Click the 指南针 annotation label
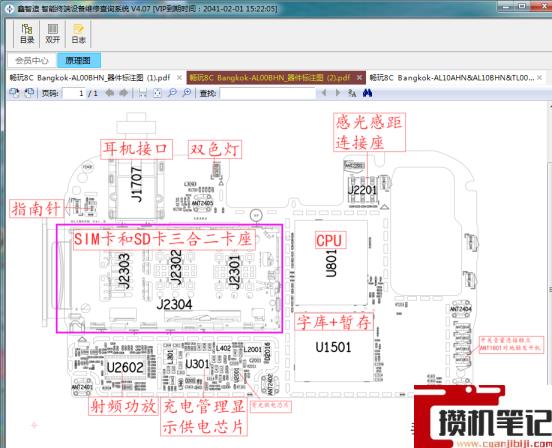Screen dimensions: 552x448 [x=37, y=208]
